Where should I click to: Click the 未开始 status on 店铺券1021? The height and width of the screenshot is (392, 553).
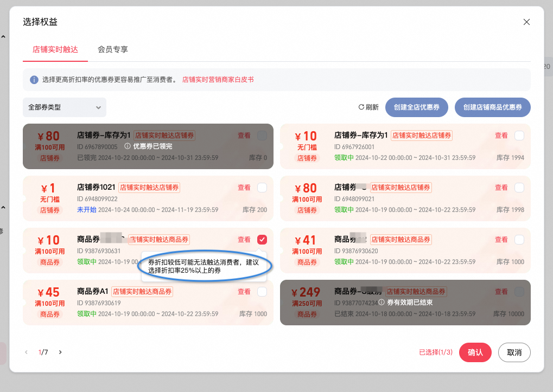click(87, 210)
